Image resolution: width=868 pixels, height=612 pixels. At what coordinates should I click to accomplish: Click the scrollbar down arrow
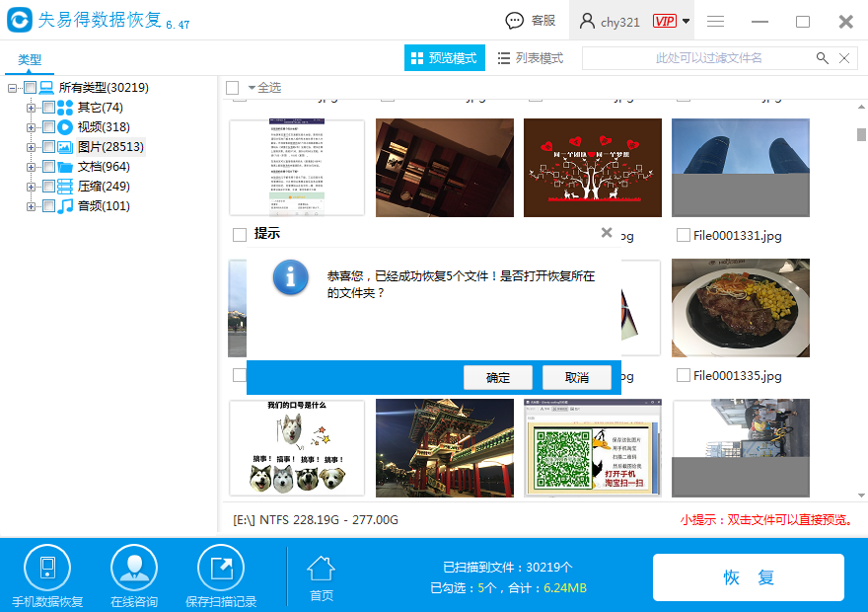point(861,496)
